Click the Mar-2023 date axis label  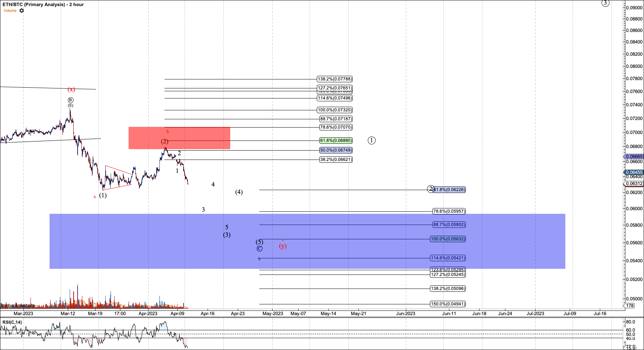[23, 314]
